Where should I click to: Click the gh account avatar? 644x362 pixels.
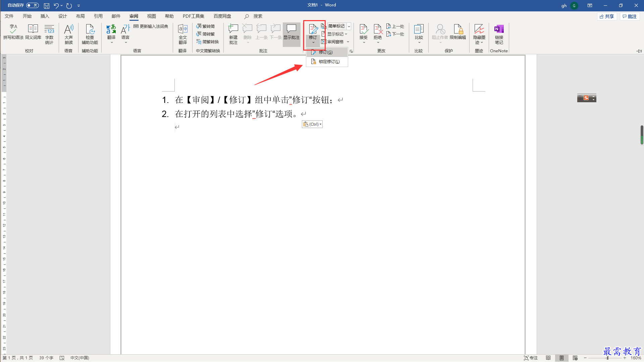click(574, 5)
